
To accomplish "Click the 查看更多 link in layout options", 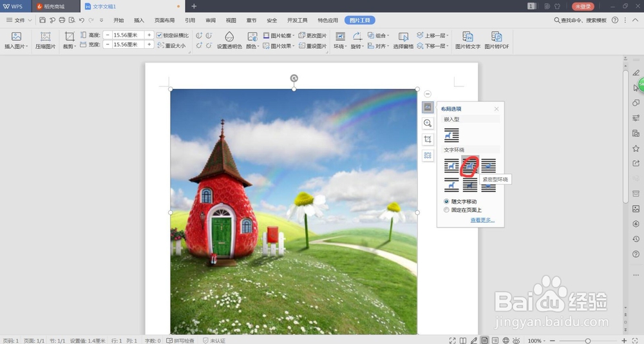I will coord(482,220).
